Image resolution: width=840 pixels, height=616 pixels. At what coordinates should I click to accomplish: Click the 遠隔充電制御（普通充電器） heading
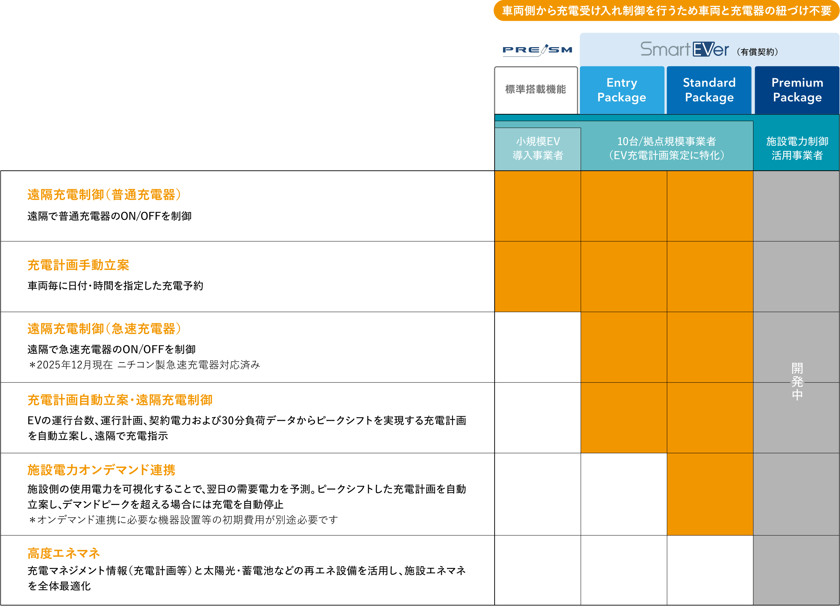click(x=104, y=195)
